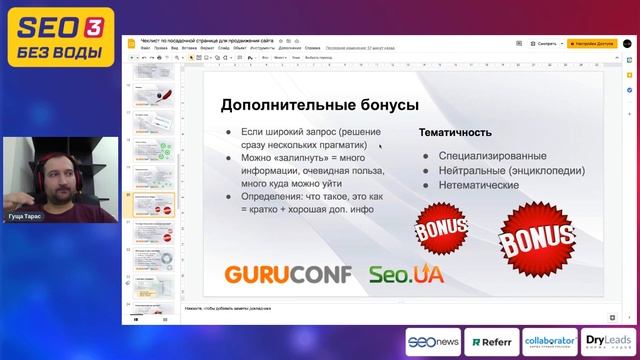Viewport: 640px width, 360px height.
Task: Click the Seo.UA logo on slide
Action: pyautogui.click(x=407, y=274)
